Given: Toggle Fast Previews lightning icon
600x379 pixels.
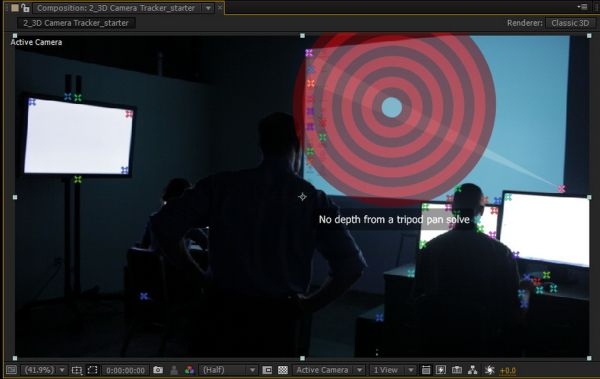Looking at the screenshot, I should [x=441, y=370].
